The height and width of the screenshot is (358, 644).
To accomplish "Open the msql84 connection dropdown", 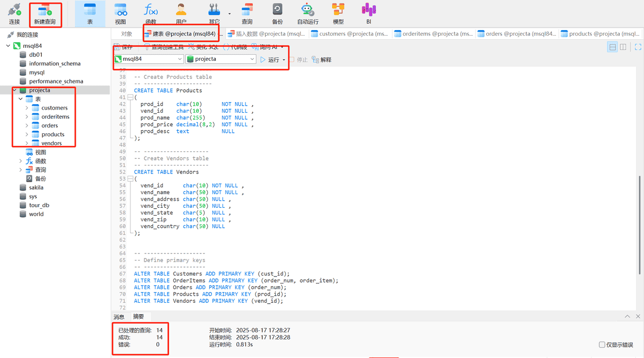I will 148,59.
